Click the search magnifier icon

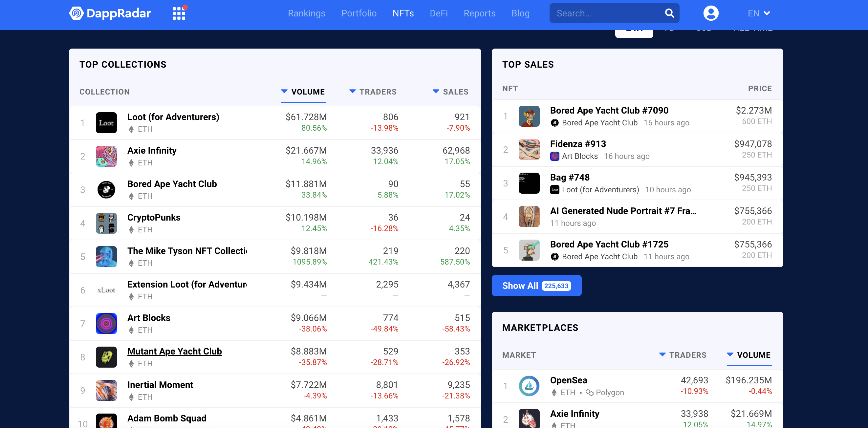coord(669,13)
